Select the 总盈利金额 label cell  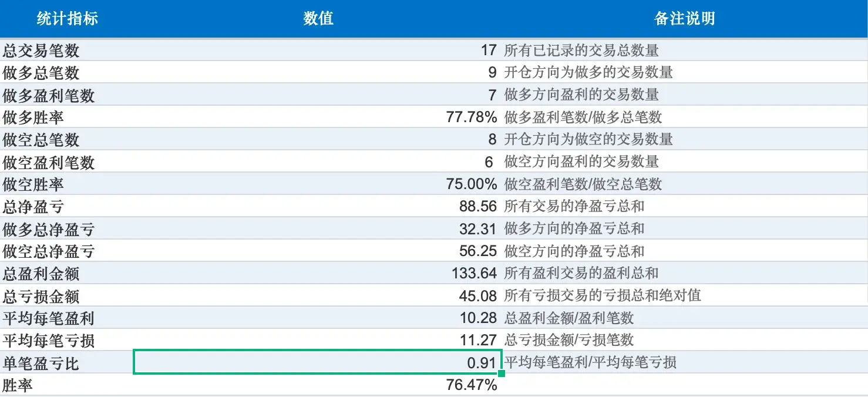pos(67,274)
